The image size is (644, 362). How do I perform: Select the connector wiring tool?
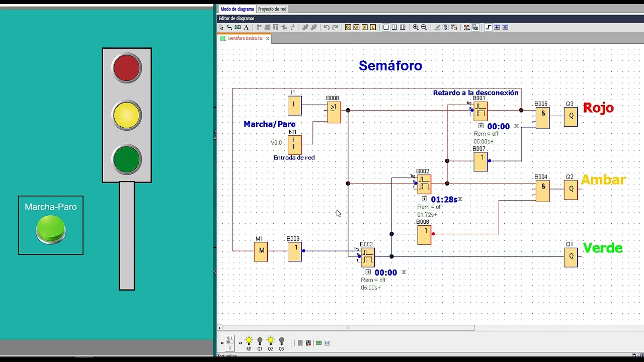(229, 27)
